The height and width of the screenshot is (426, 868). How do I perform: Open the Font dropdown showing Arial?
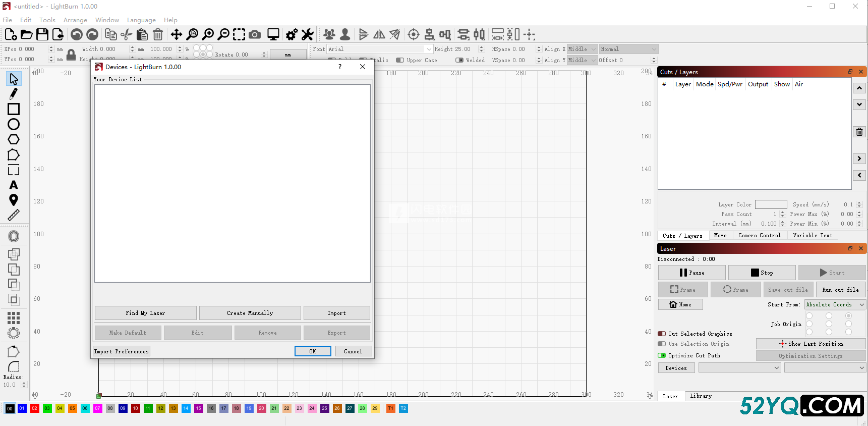(x=380, y=49)
